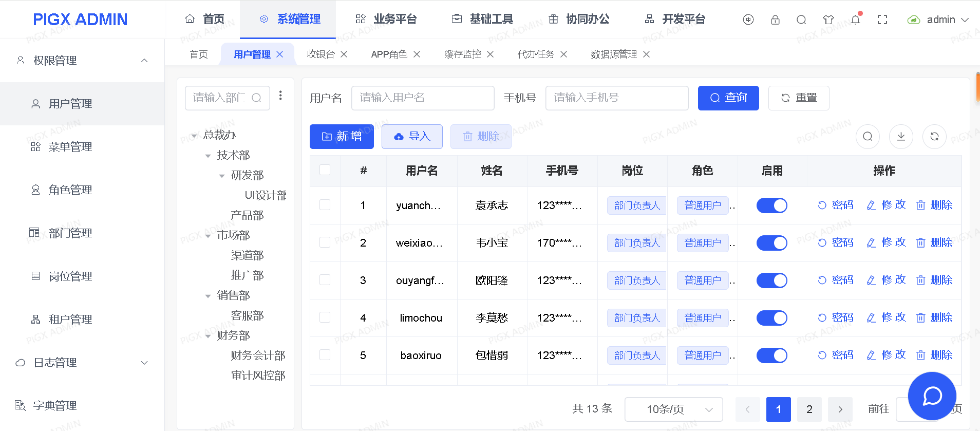Select all rows with header checkbox
The width and height of the screenshot is (980, 431).
[325, 170]
